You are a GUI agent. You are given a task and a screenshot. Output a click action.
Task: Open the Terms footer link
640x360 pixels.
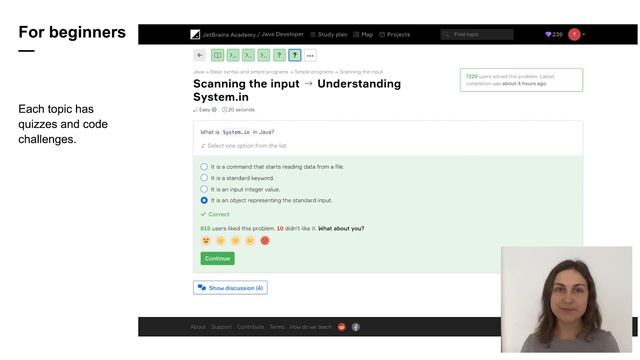(277, 327)
